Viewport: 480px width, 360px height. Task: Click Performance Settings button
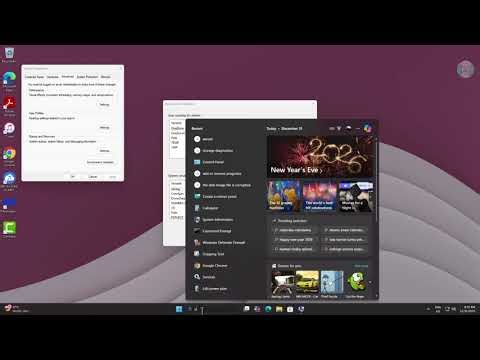[x=104, y=105]
